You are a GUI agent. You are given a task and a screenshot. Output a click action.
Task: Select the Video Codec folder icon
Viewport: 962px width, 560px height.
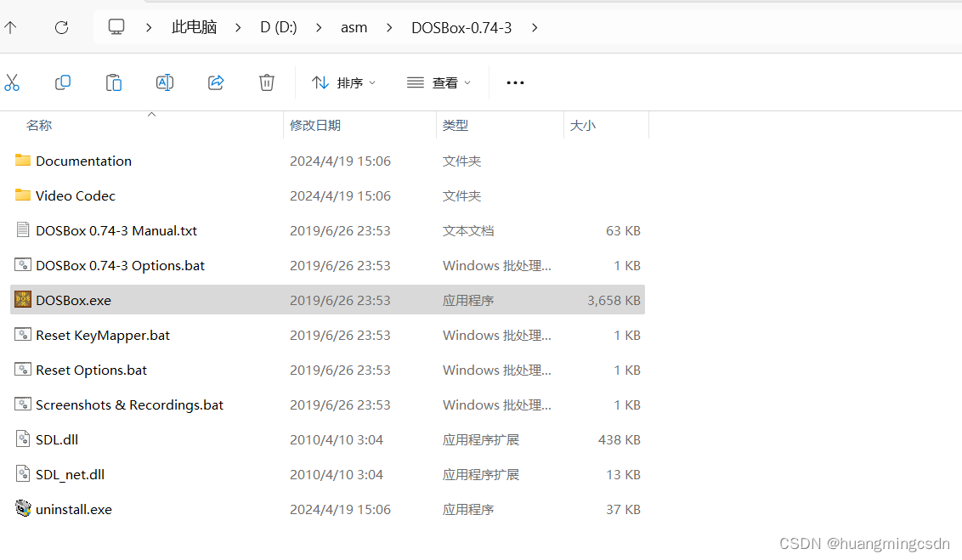click(x=23, y=195)
